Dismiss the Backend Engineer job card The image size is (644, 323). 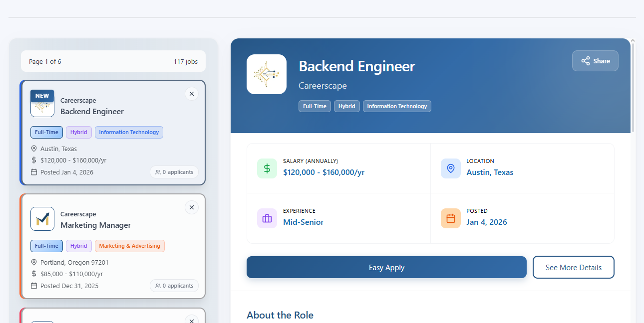coord(191,94)
